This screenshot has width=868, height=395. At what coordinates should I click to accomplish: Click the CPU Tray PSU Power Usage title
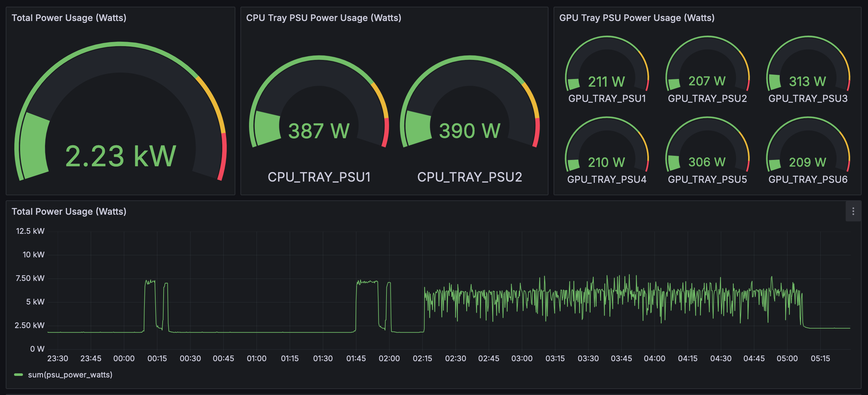coord(323,18)
